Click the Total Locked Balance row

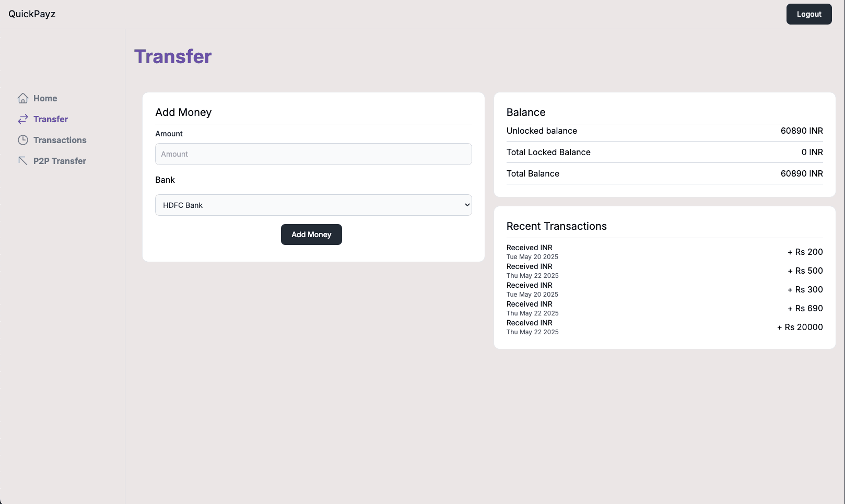(x=664, y=153)
